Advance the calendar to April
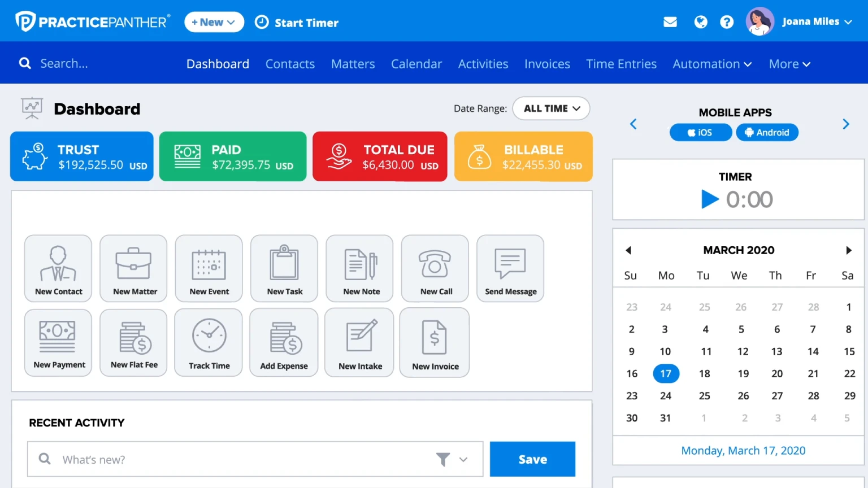The width and height of the screenshot is (868, 488). [x=849, y=250]
